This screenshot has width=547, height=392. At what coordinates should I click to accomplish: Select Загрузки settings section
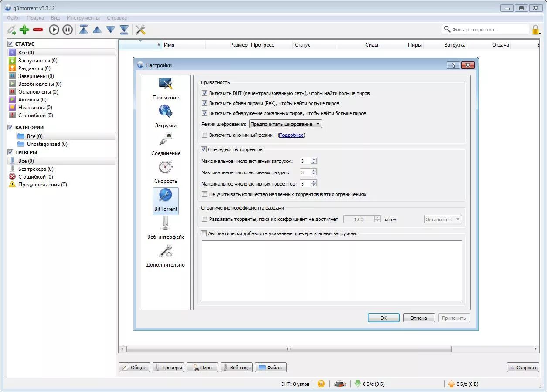(166, 117)
